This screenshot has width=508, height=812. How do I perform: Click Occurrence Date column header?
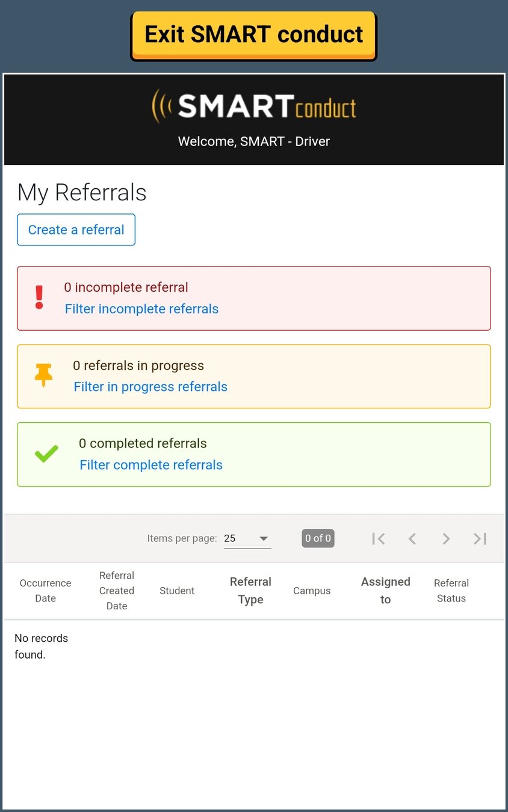point(45,591)
